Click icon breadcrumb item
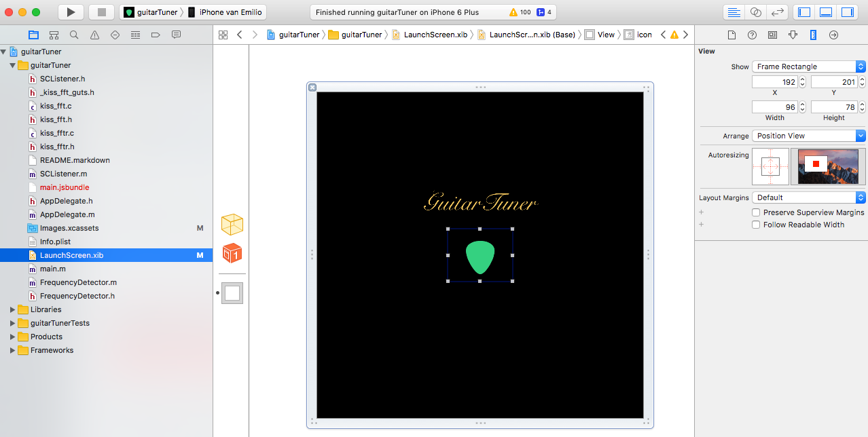 638,35
